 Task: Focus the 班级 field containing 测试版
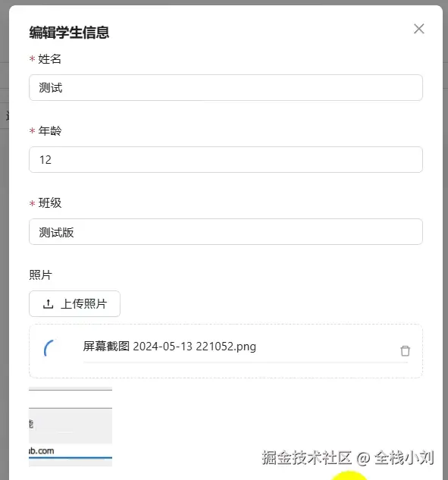pos(226,232)
